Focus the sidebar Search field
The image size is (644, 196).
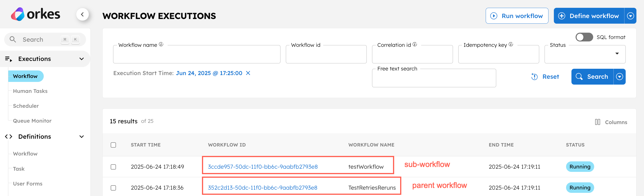click(x=45, y=39)
